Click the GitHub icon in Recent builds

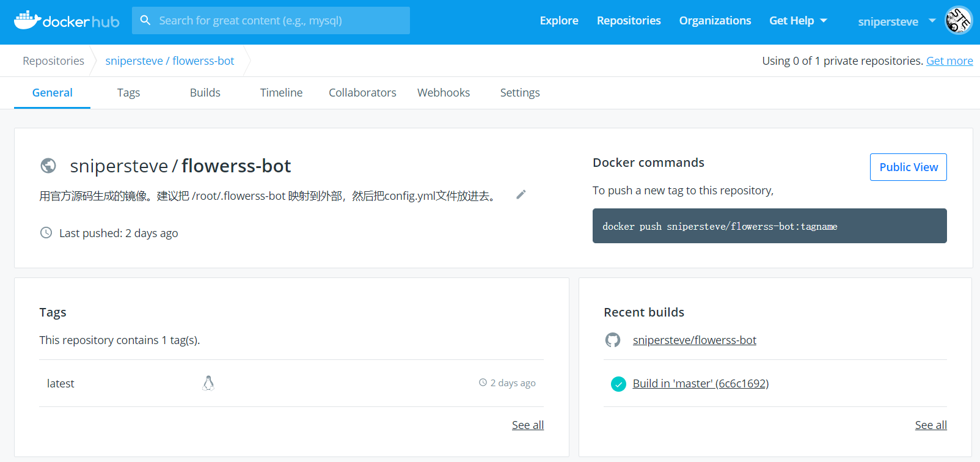(613, 340)
